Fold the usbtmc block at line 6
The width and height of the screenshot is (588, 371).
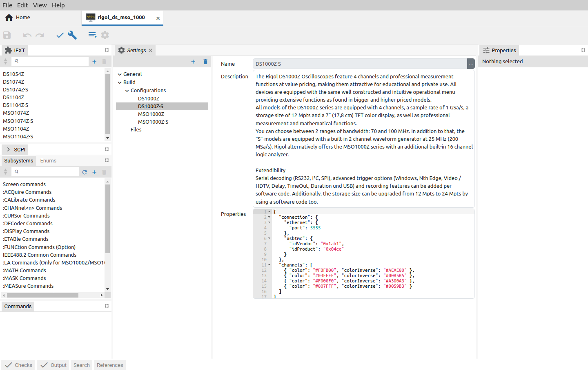tap(269, 238)
